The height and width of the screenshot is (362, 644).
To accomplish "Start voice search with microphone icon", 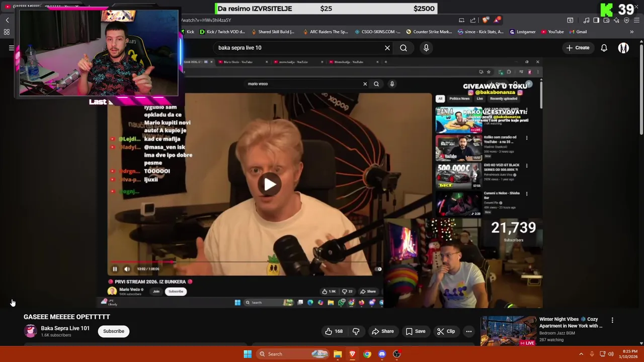I will coord(426,48).
